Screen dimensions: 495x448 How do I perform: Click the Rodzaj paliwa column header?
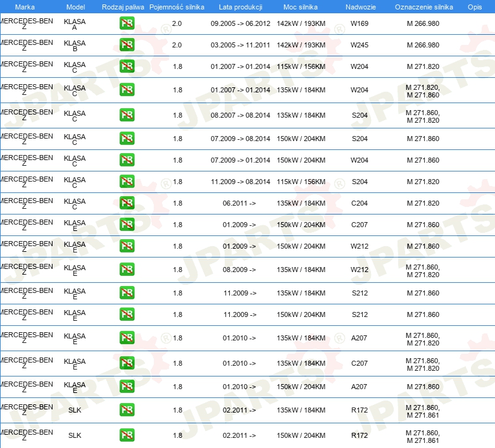pyautogui.click(x=123, y=7)
